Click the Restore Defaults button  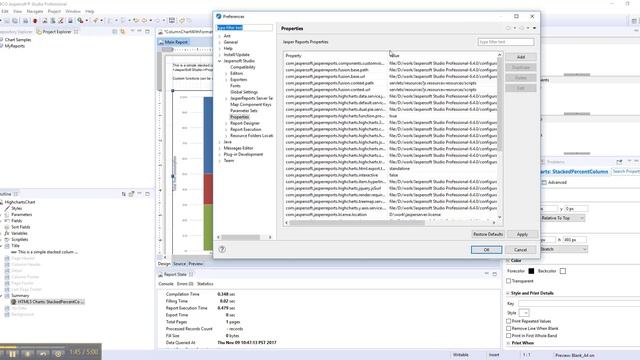tap(488, 234)
